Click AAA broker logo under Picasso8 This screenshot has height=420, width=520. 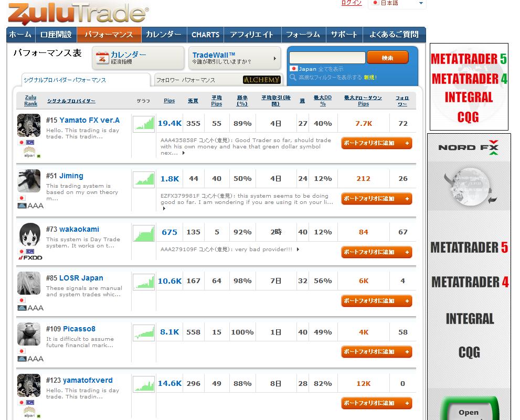coord(30,359)
